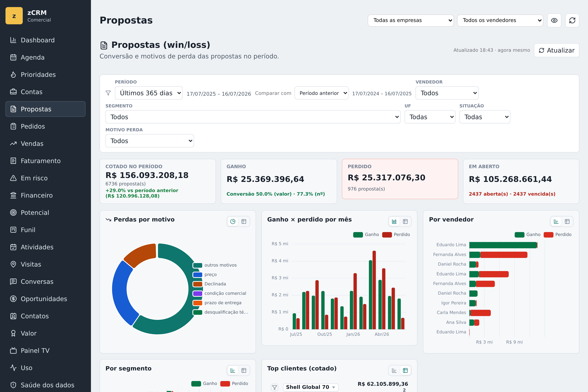Open Agenda calendar icon in sidebar
The image size is (588, 392).
[13, 57]
